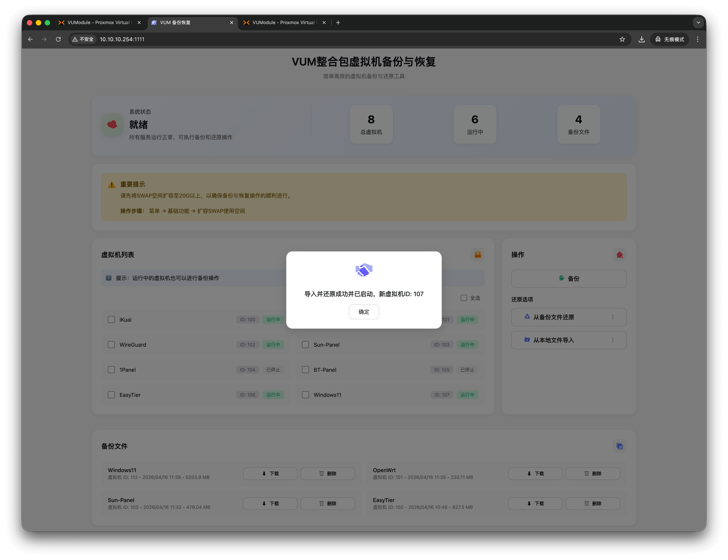Open the tab search dropdown arrow
728x560 pixels.
point(698,23)
